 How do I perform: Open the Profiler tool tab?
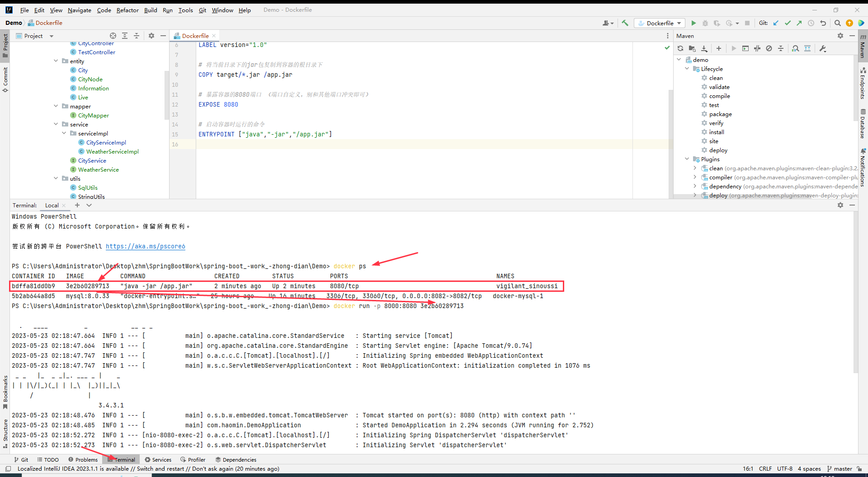(193, 460)
